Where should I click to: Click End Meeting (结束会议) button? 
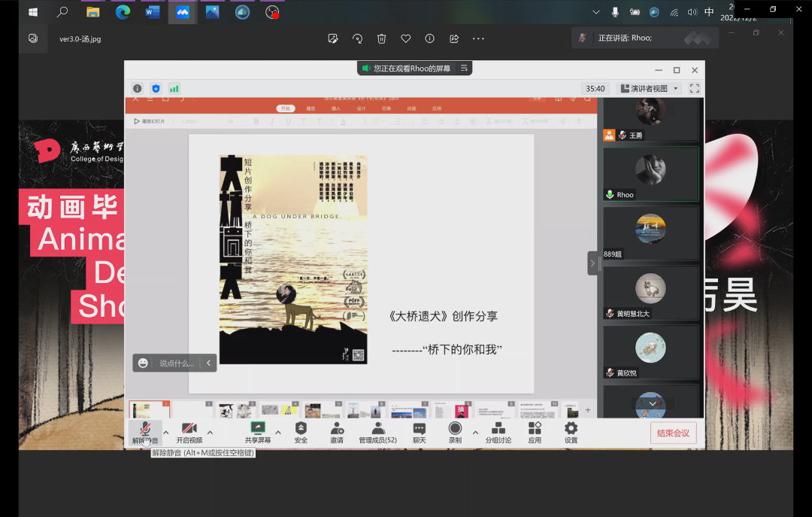click(673, 433)
